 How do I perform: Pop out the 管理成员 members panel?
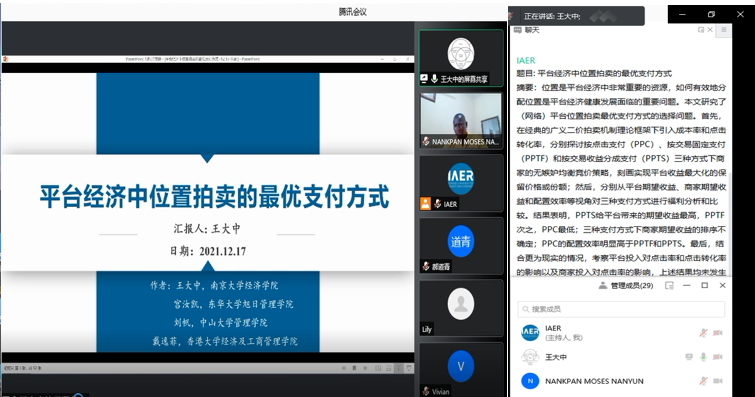tap(669, 286)
